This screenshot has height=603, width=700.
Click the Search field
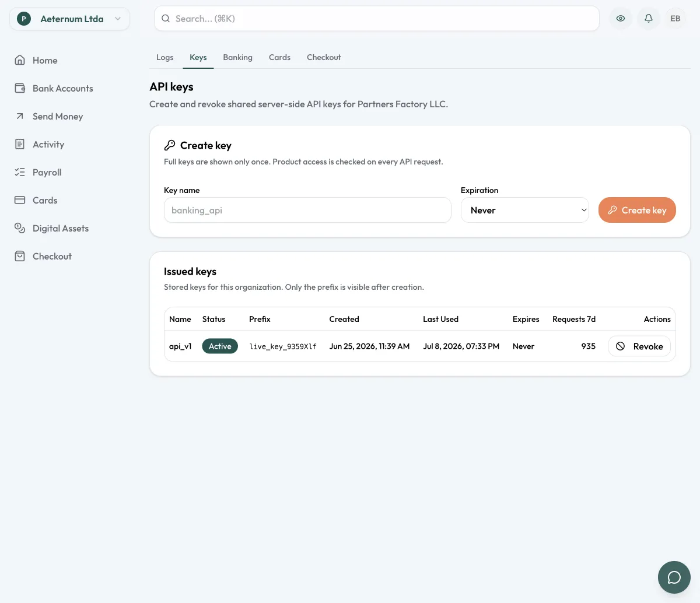point(377,19)
